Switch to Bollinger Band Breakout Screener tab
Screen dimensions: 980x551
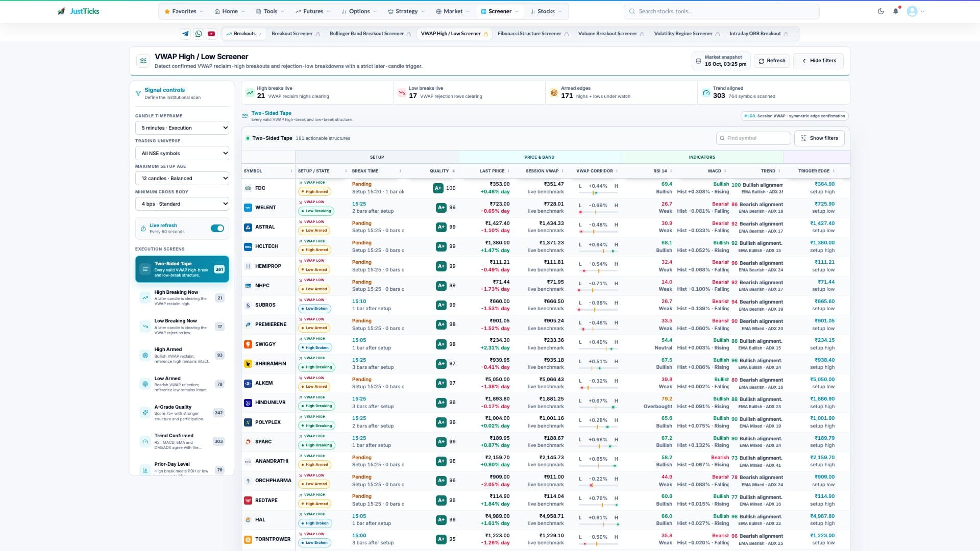[x=370, y=34]
